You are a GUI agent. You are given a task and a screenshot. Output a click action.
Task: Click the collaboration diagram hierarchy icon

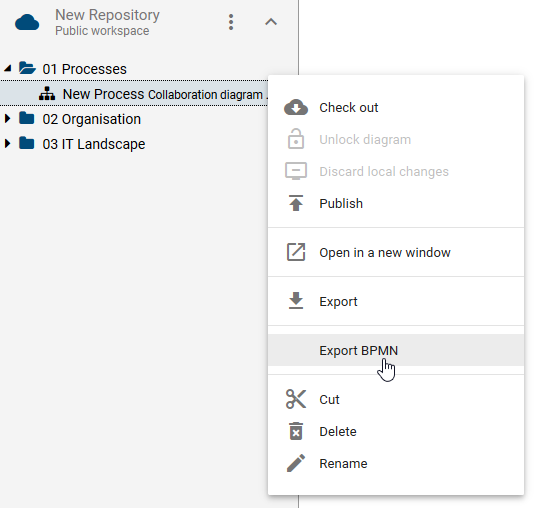coord(47,94)
